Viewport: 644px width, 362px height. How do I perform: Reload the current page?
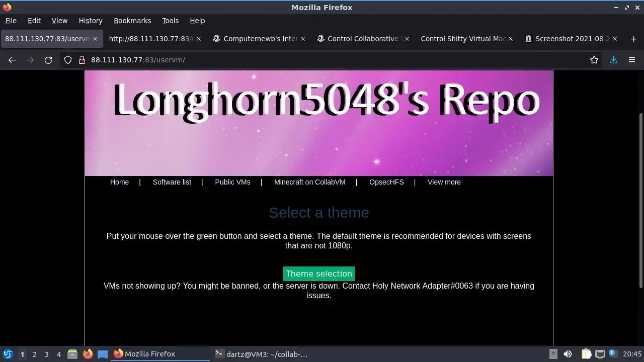[x=48, y=60]
